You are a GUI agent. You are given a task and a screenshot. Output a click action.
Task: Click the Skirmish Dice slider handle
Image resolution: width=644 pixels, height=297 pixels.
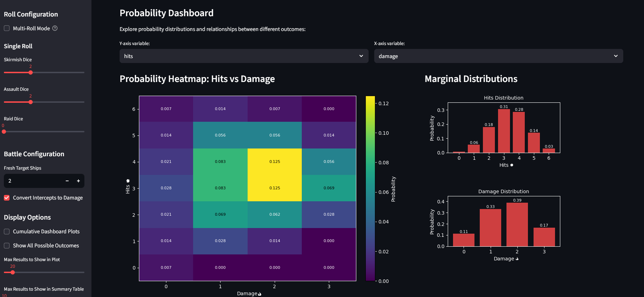(31, 72)
